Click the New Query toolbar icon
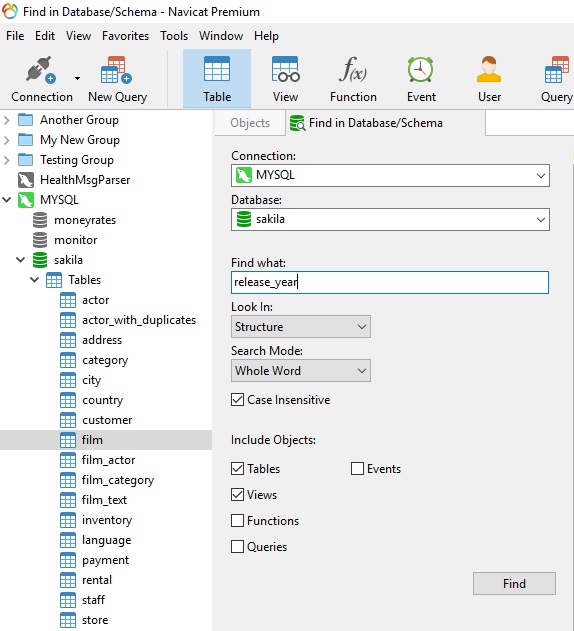Viewport: 574px width, 631px height. tap(116, 70)
